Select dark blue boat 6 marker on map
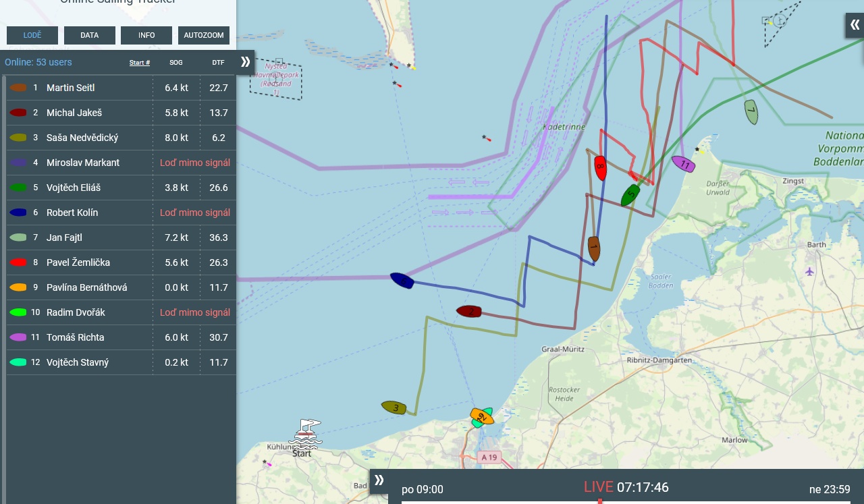This screenshot has width=864, height=504. [402, 281]
